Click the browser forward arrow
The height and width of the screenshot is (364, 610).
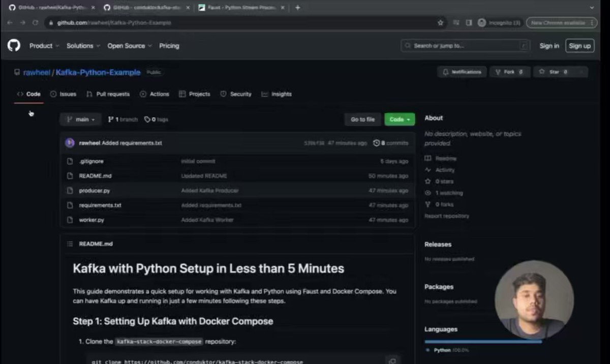(22, 23)
